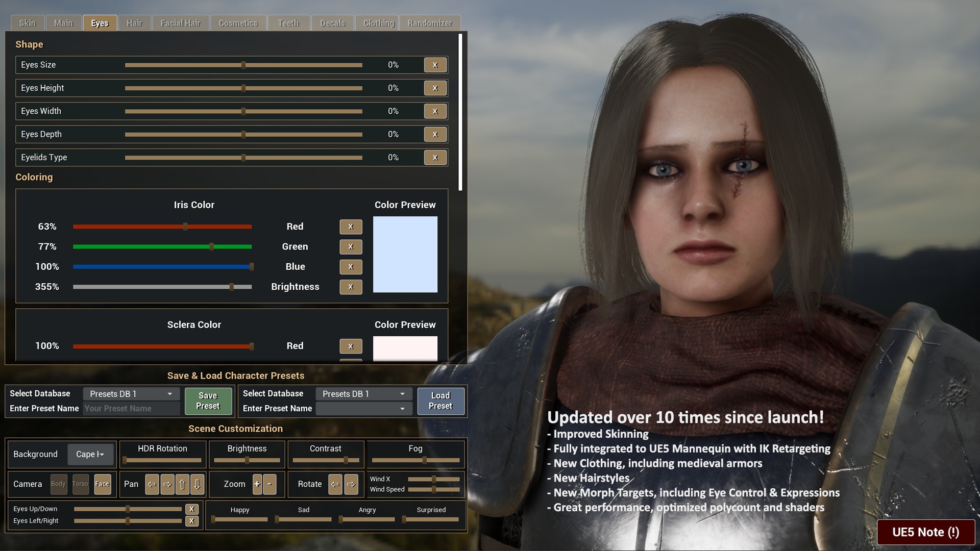Open the Select Database preset dropdown
This screenshot has height=551, width=980.
point(131,393)
